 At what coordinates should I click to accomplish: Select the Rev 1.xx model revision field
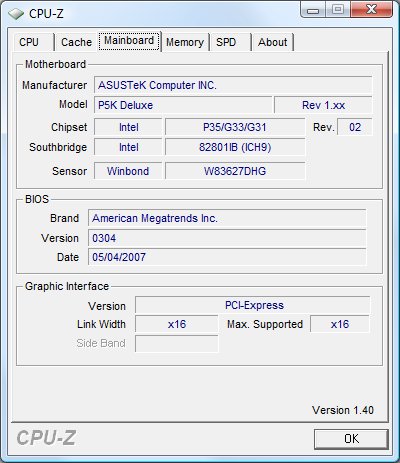tap(323, 105)
